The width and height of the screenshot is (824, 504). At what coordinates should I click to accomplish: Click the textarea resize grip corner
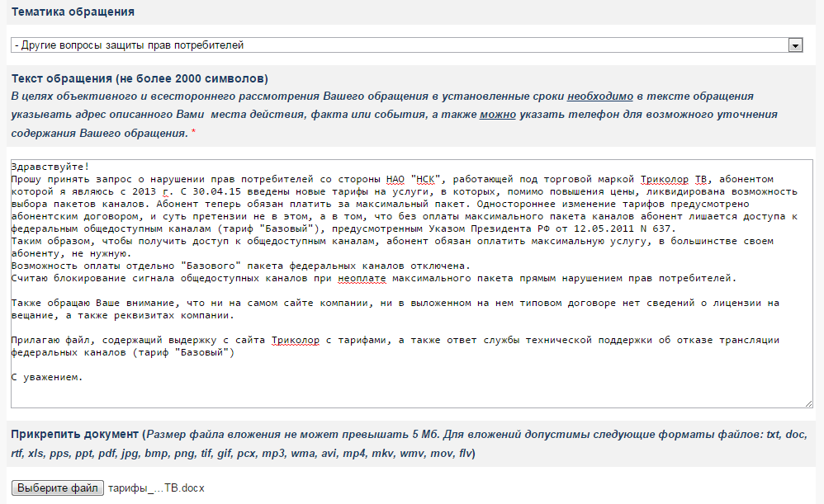808,403
